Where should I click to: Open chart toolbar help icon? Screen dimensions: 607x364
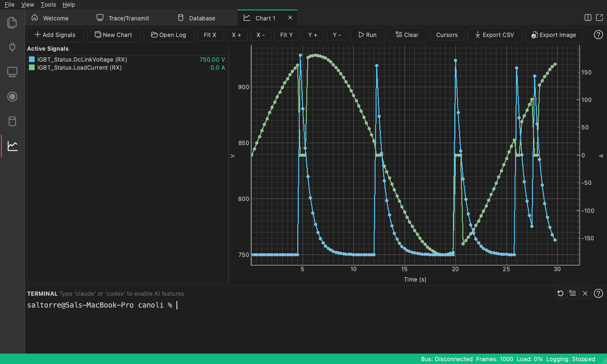pos(598,35)
